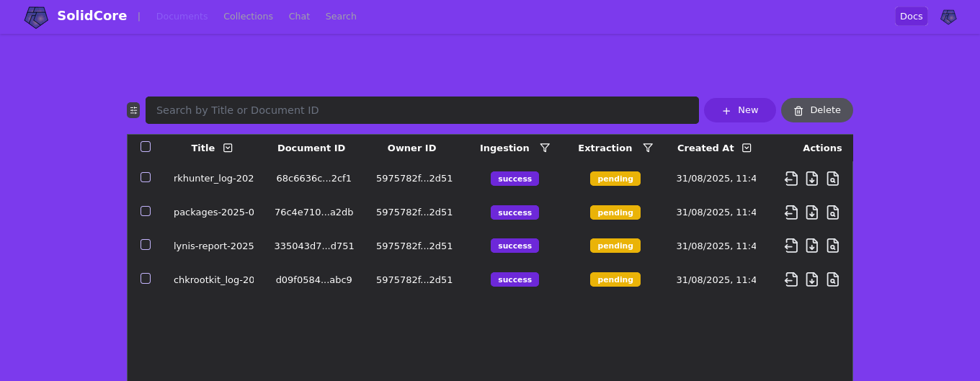Click owner ID in the lynis-report row
This screenshot has height=381, width=980.
414,246
